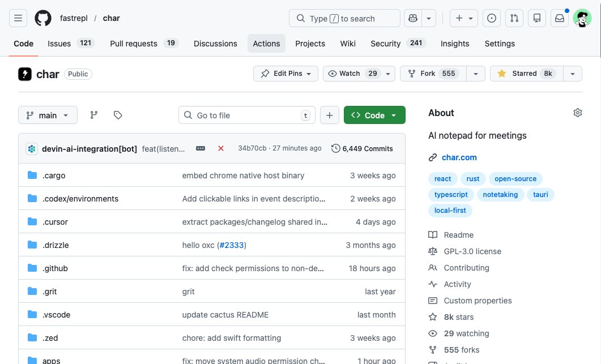This screenshot has width=601, height=364.
Task: Focus the Go to file field
Action: click(247, 115)
